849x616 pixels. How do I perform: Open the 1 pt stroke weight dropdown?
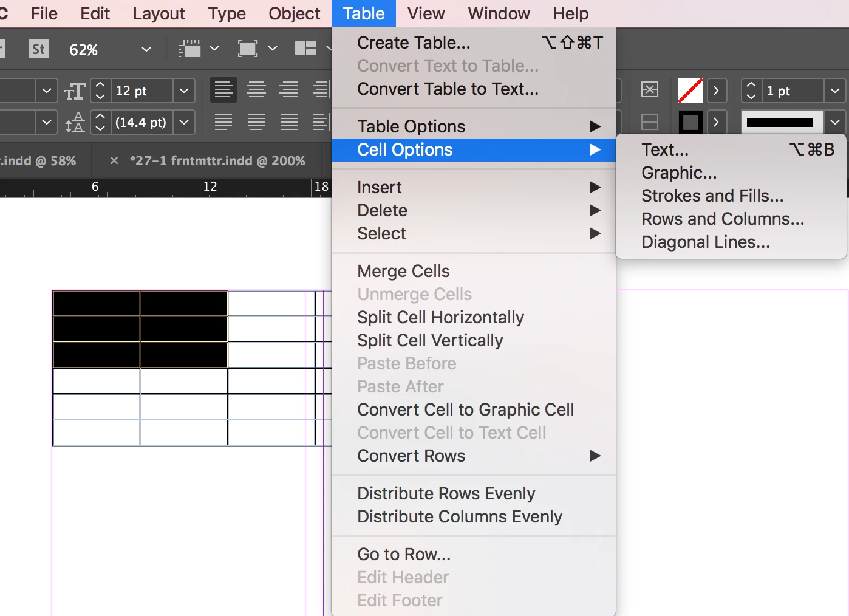tap(835, 91)
